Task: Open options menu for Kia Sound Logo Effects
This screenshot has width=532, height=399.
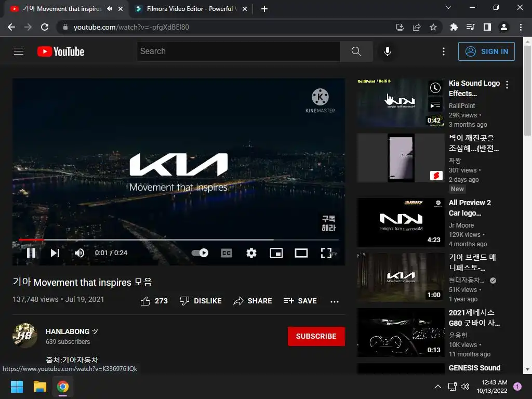Action: pyautogui.click(x=507, y=85)
